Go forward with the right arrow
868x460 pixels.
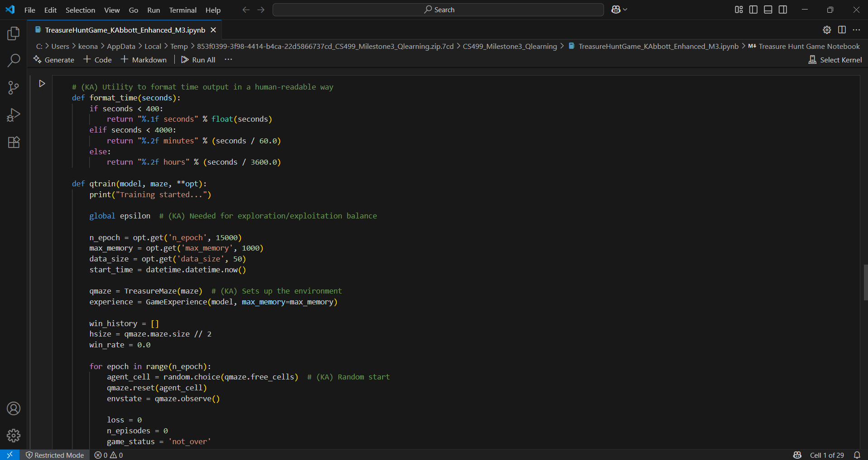[261, 9]
